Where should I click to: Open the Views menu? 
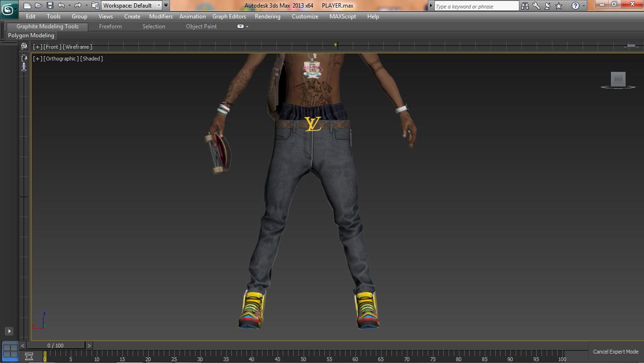click(x=105, y=17)
